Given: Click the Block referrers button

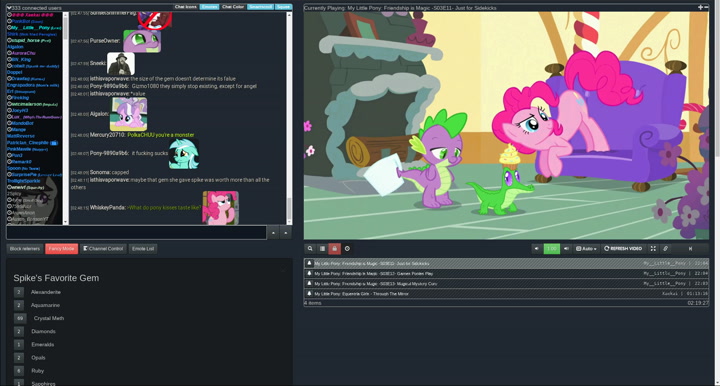Looking at the screenshot, I should (x=25, y=249).
